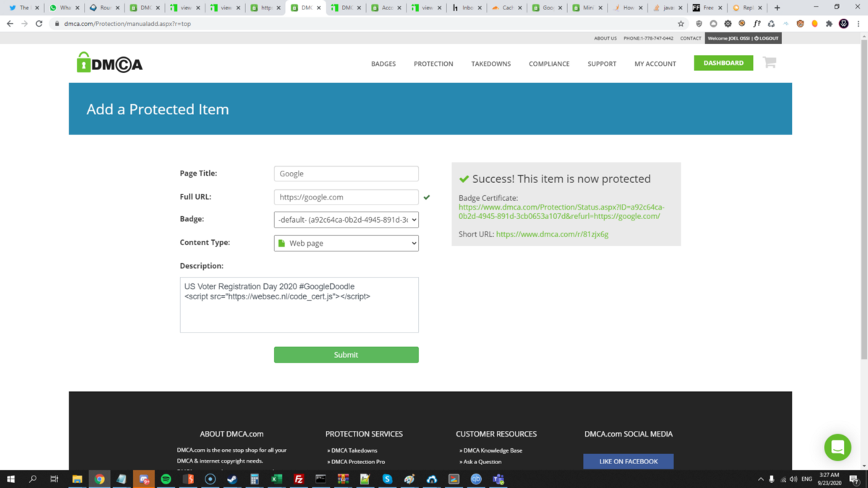Viewport: 868px width, 488px height.
Task: Open Microsoft Teams from the taskbar
Action: tap(498, 479)
